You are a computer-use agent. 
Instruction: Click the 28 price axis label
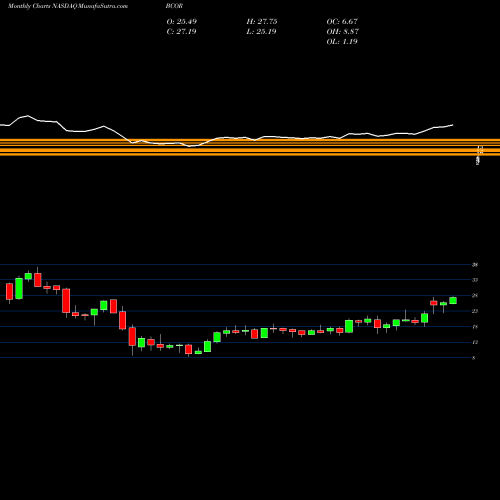(475, 295)
